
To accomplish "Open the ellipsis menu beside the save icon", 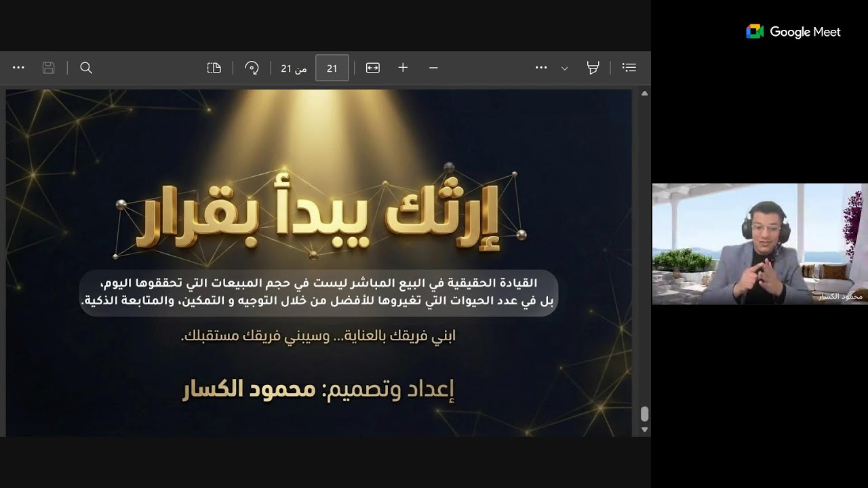I will [18, 68].
